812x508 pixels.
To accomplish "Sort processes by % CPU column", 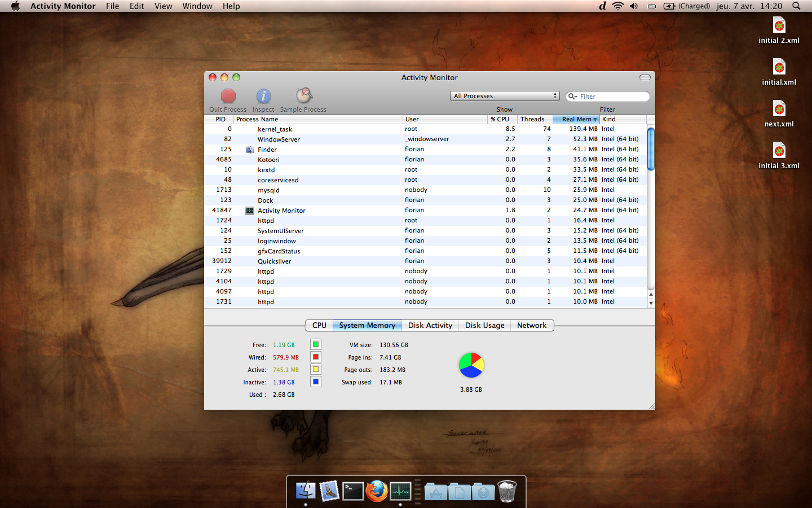I will (500, 119).
